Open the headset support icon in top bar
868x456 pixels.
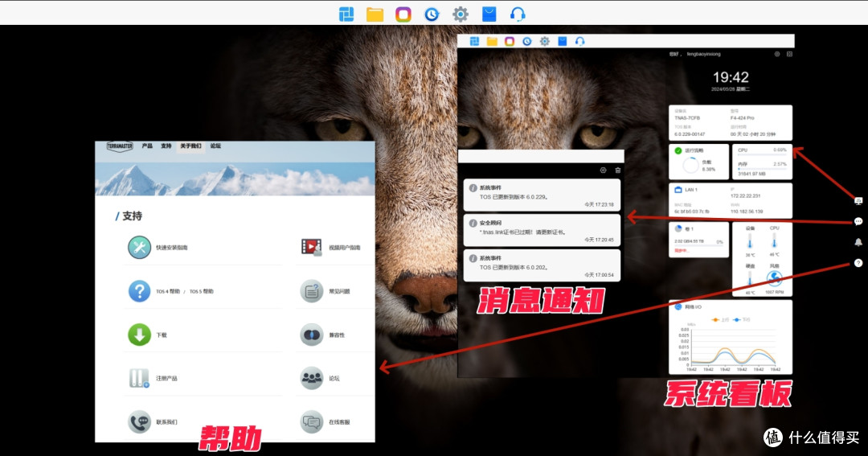[x=518, y=14]
